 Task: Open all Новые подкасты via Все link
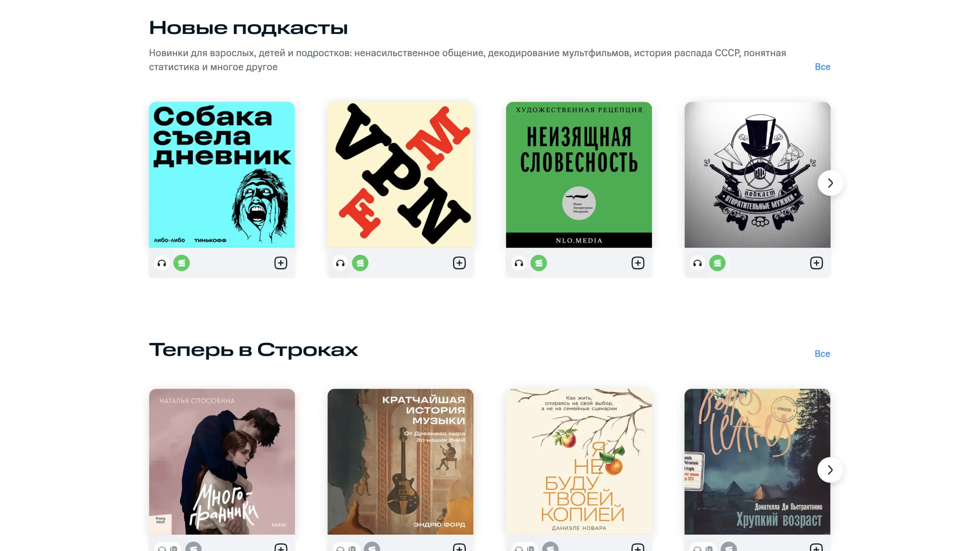[x=822, y=67]
